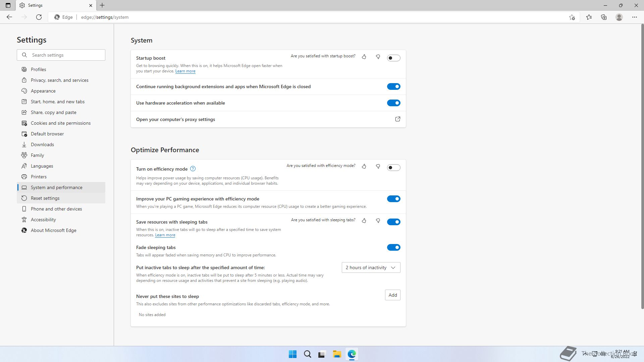644x362 pixels.
Task: Enable the Startup boost toggle
Action: coord(393,58)
